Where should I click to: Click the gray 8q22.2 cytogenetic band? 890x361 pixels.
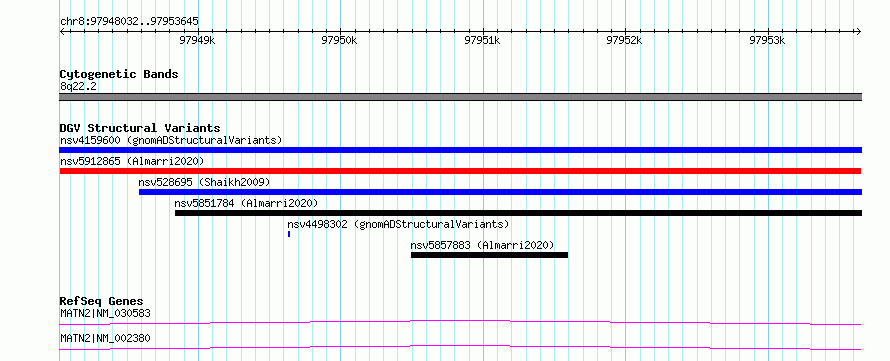point(460,97)
